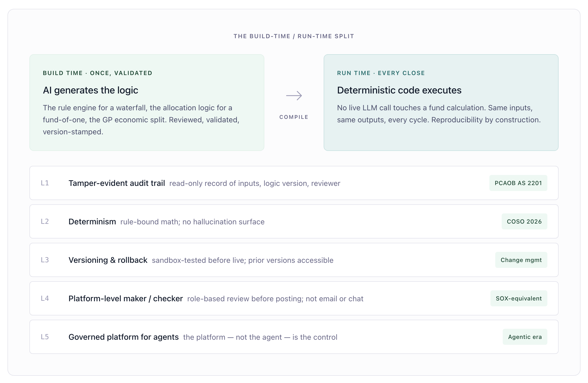Click the L1 layer label
588x383 pixels.
[x=45, y=183]
